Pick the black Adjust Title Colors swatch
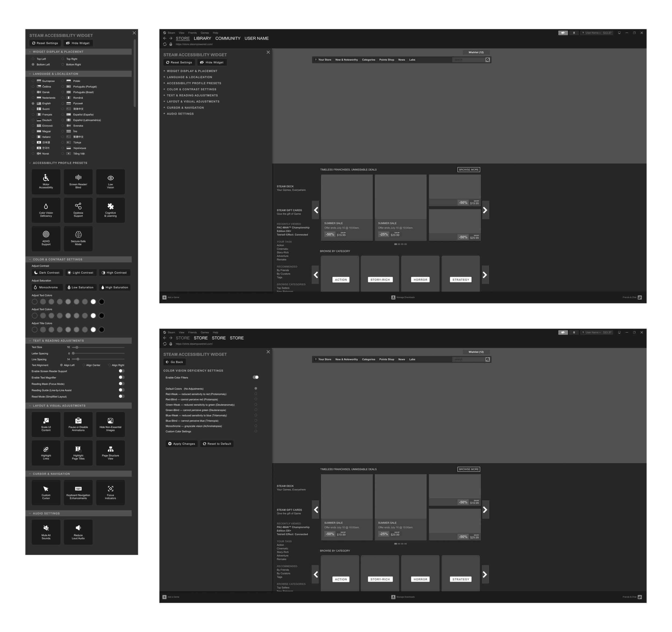672x632 pixels. click(x=101, y=329)
